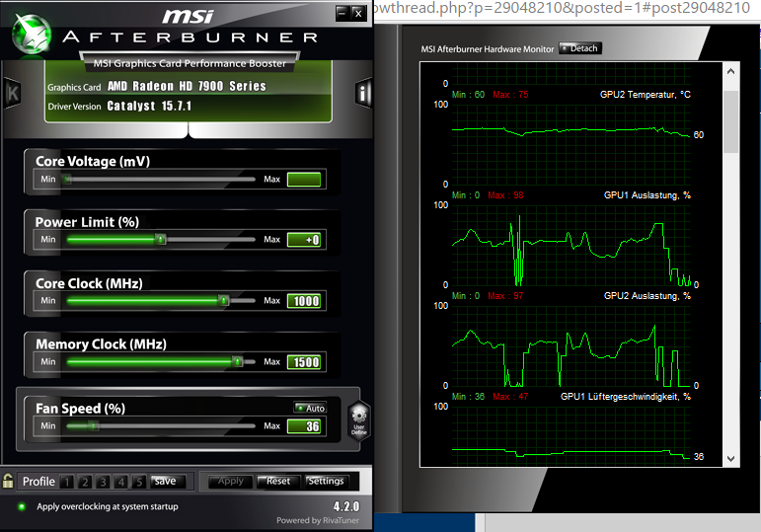Click the GPU2 Auslastung graph
Screen dimensions: 761x532
(571, 345)
